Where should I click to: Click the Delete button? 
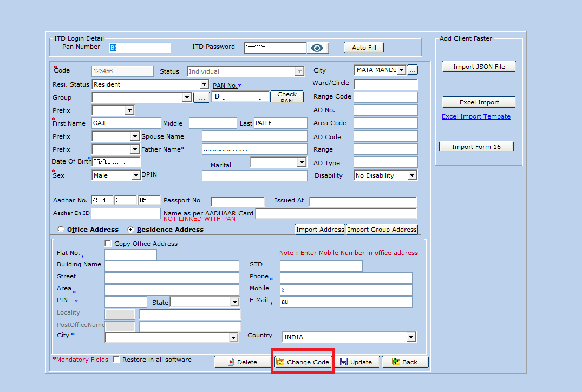point(243,362)
